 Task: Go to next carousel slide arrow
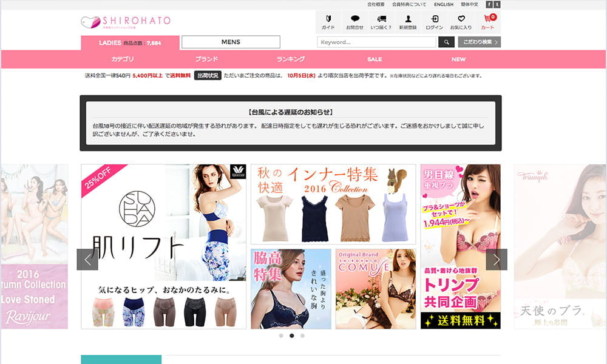pyautogui.click(x=496, y=260)
